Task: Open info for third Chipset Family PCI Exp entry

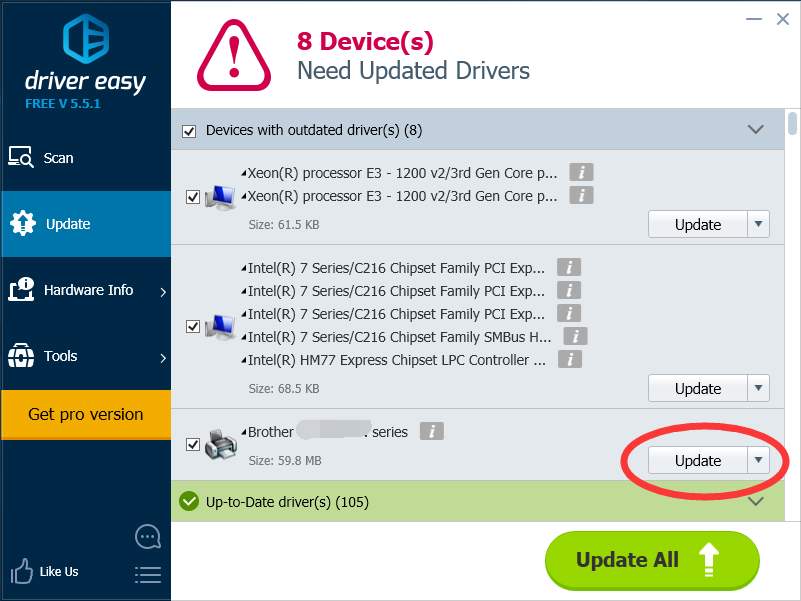Action: pos(569,313)
